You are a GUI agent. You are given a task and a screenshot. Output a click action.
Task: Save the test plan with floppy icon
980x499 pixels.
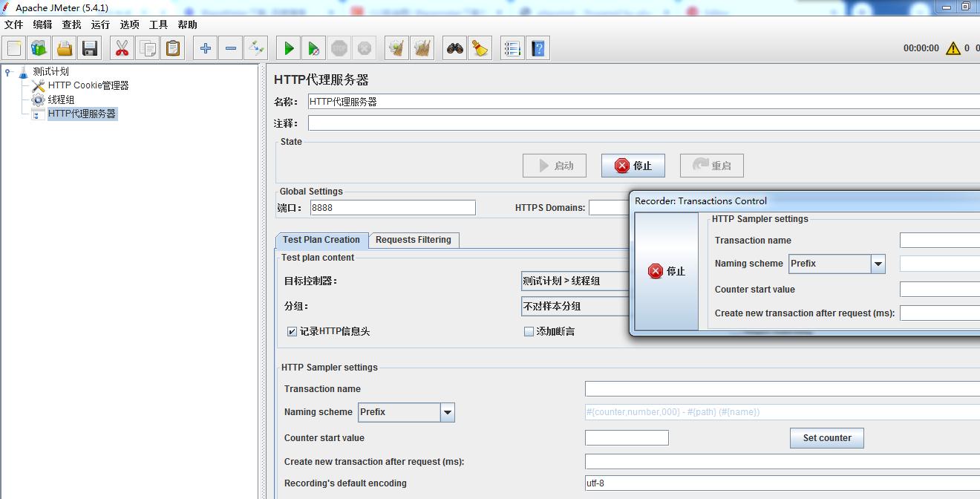90,48
